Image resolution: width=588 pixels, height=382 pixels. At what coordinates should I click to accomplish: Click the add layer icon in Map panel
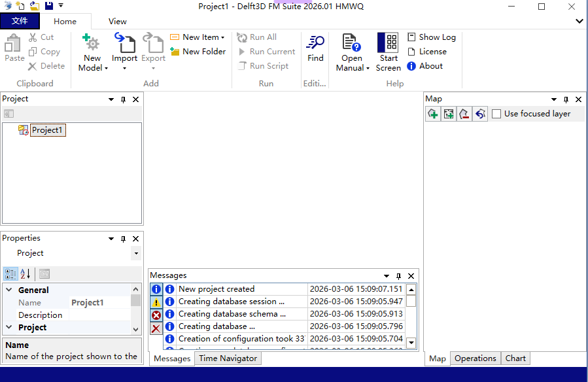432,114
